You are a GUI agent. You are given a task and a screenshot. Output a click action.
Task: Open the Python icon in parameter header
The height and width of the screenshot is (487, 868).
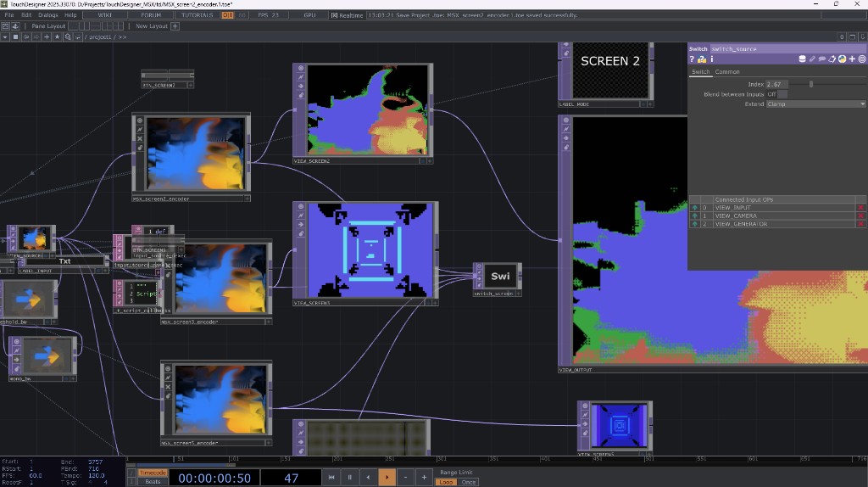(x=842, y=59)
